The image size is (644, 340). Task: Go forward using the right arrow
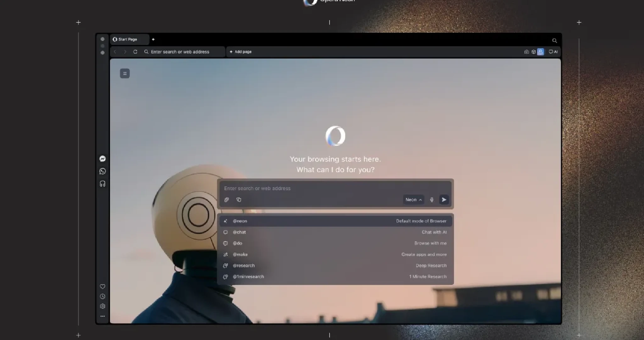125,52
